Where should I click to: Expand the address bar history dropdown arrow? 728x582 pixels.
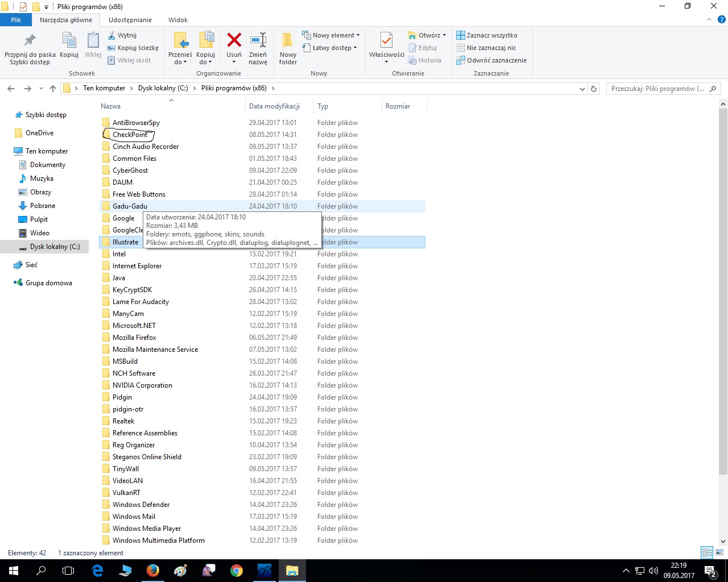pos(582,89)
